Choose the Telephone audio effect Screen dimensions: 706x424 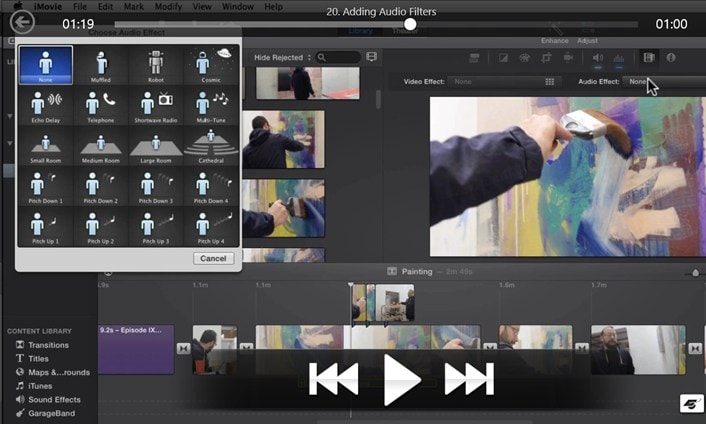101,106
